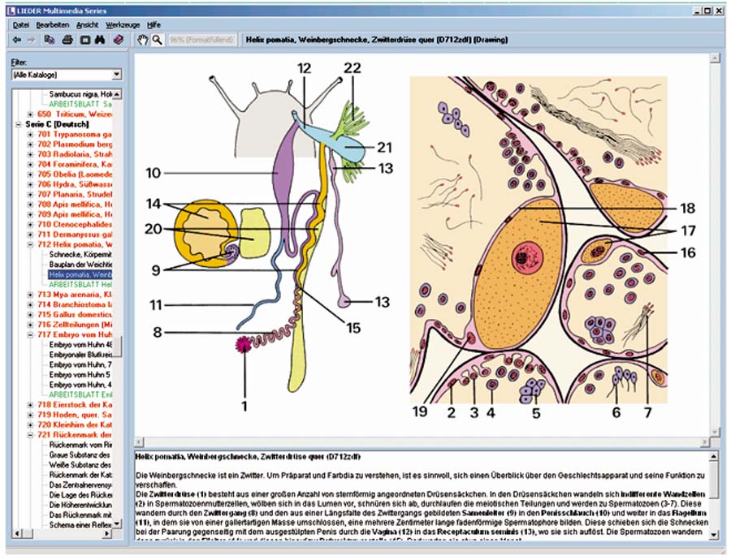Expand the 713 Mya arenaria tree node

click(x=30, y=295)
